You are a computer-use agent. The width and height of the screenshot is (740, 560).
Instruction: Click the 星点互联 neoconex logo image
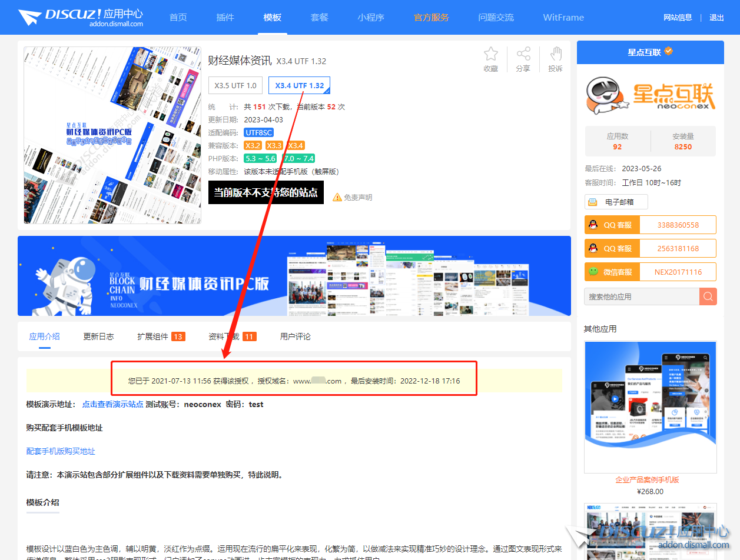click(x=651, y=96)
